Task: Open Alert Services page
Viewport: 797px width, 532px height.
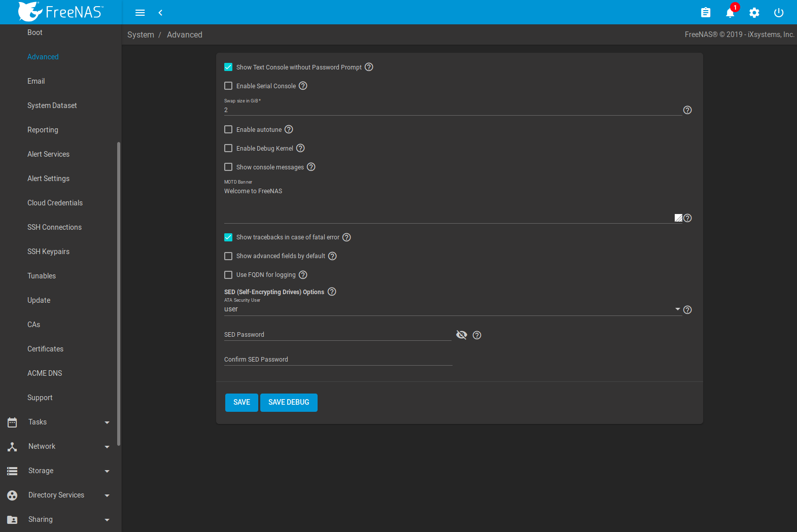Action: tap(48, 154)
